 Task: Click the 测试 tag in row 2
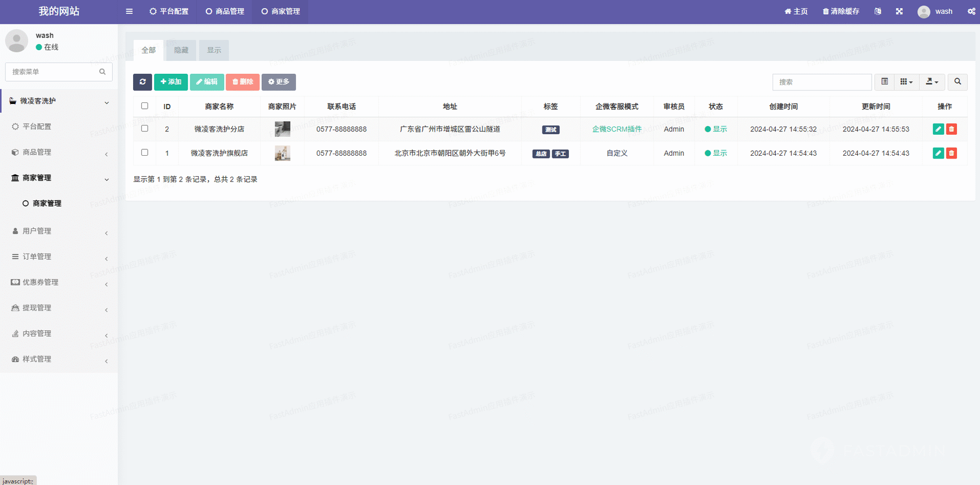tap(551, 130)
